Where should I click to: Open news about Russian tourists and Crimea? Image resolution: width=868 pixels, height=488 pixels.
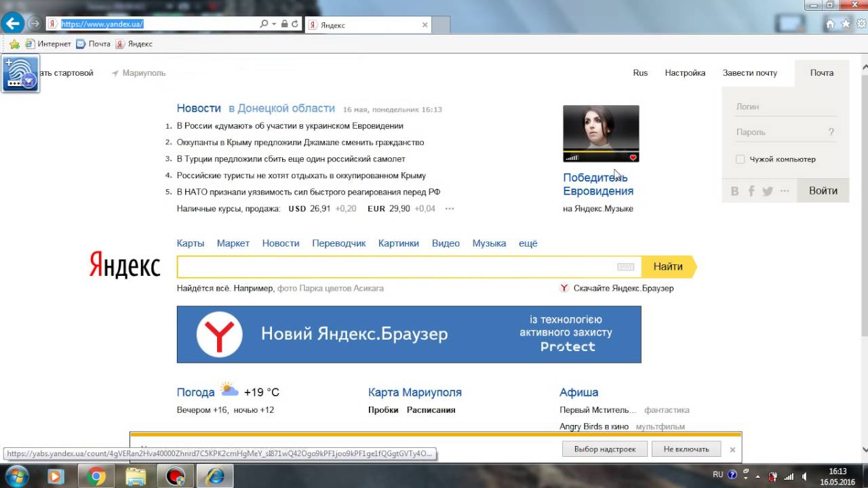click(x=301, y=176)
